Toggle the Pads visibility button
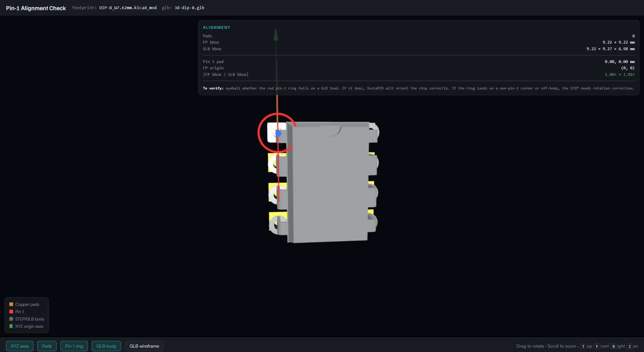 (x=47, y=346)
